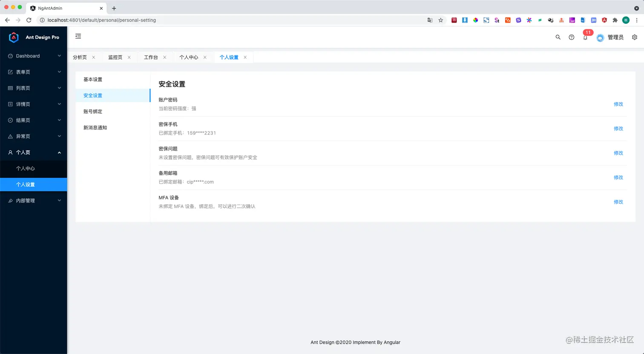Image resolution: width=644 pixels, height=354 pixels.
Task: Open the red Angular extension icon
Action: (x=604, y=20)
